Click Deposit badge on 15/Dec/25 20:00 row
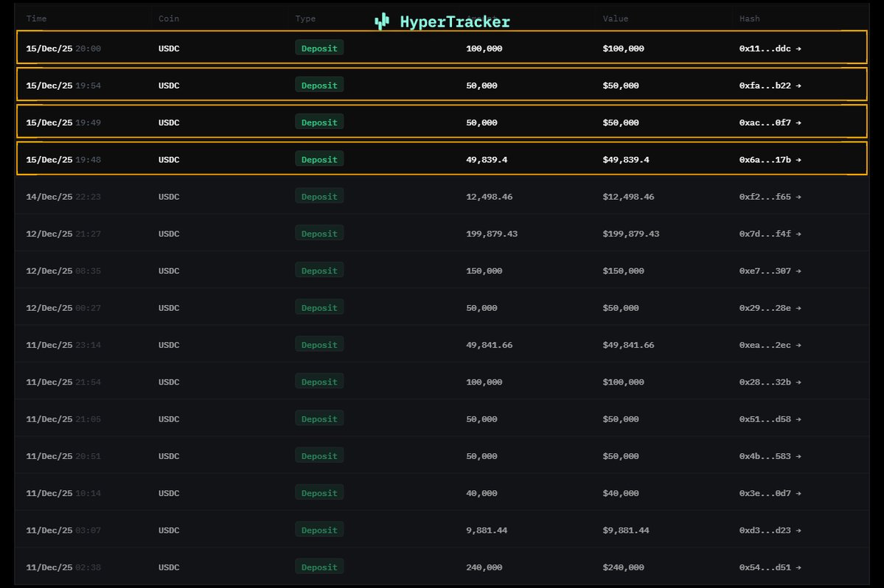884x588 pixels. click(319, 49)
